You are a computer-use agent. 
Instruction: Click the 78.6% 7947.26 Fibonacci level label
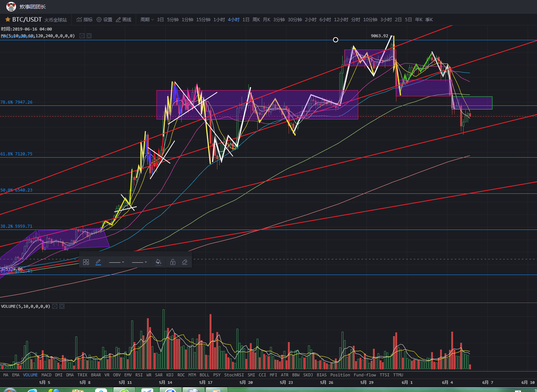click(x=16, y=102)
